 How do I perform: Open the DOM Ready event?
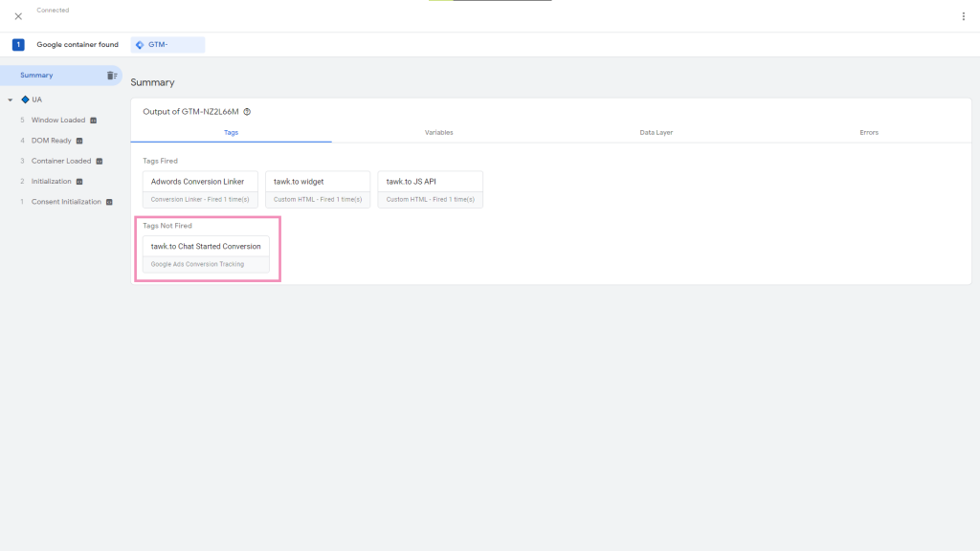click(52, 141)
